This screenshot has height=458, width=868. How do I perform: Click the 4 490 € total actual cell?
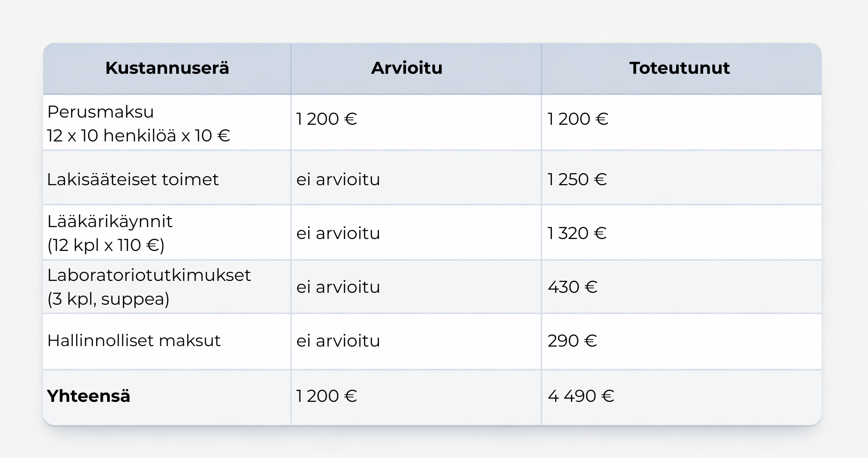[x=581, y=396]
